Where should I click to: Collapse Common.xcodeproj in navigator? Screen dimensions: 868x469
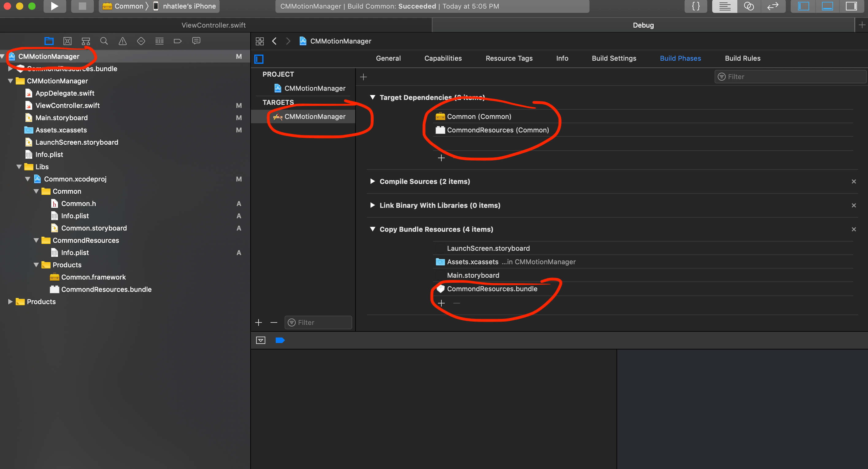(28, 179)
